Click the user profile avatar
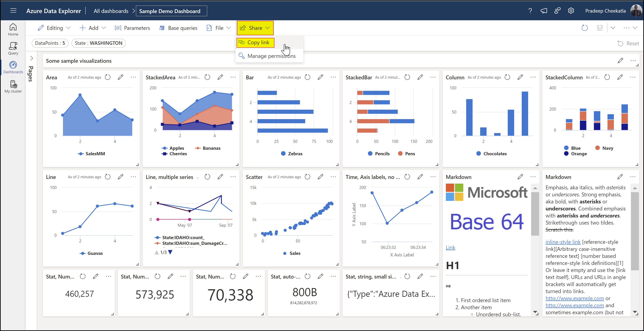 (636, 11)
